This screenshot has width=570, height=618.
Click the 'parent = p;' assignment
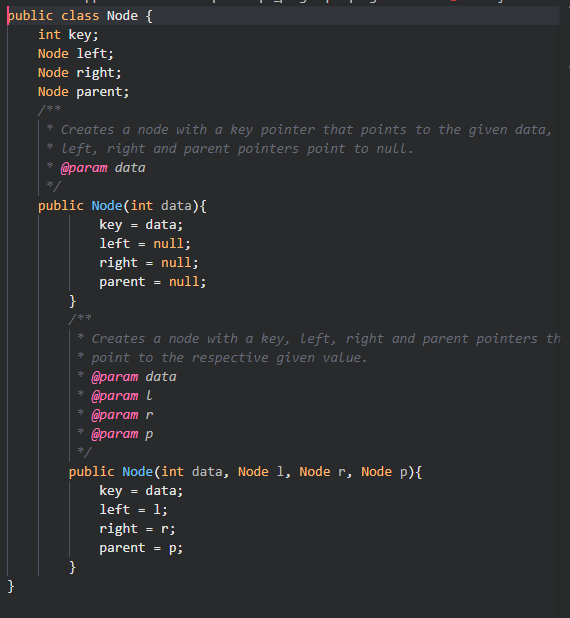[141, 548]
